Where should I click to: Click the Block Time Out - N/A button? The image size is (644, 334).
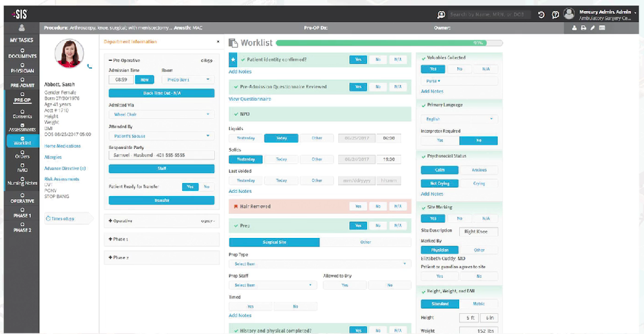click(x=162, y=93)
